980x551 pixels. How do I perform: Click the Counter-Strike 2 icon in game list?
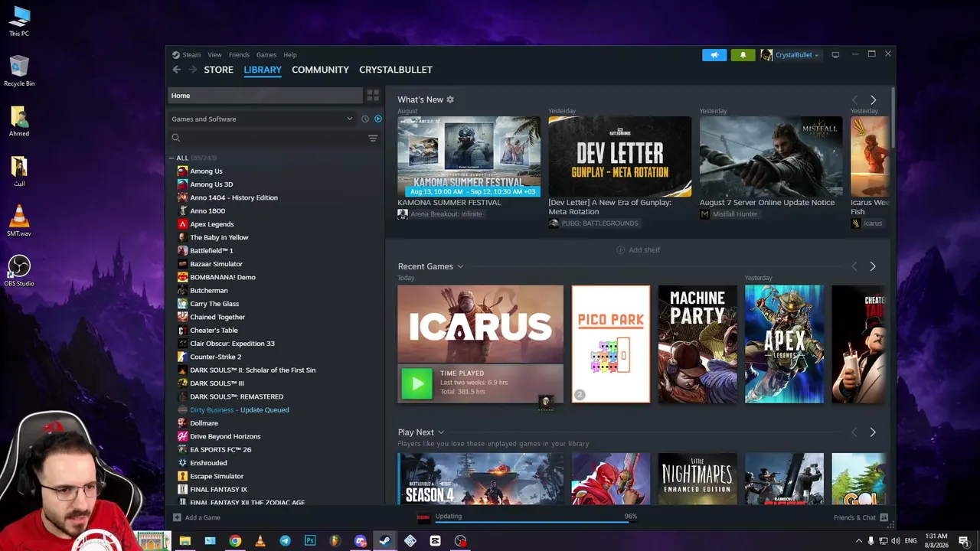point(182,357)
